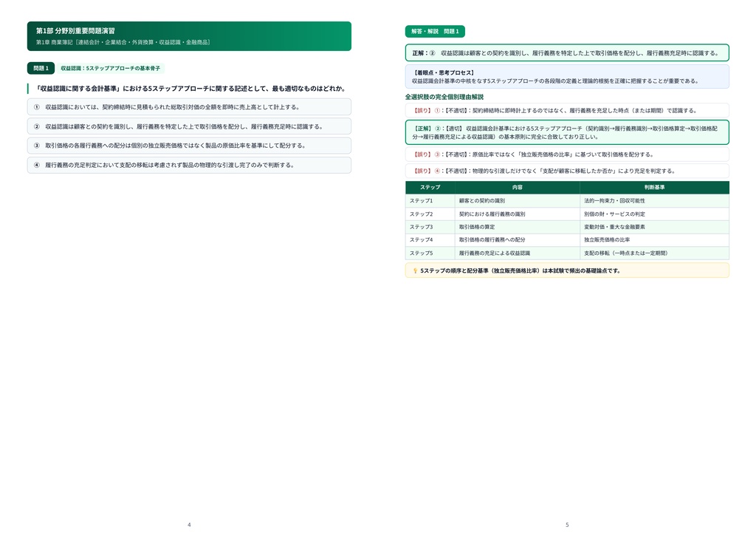
Task: Click the cell 法的一拘束力・回収可能性
Action: point(654,201)
